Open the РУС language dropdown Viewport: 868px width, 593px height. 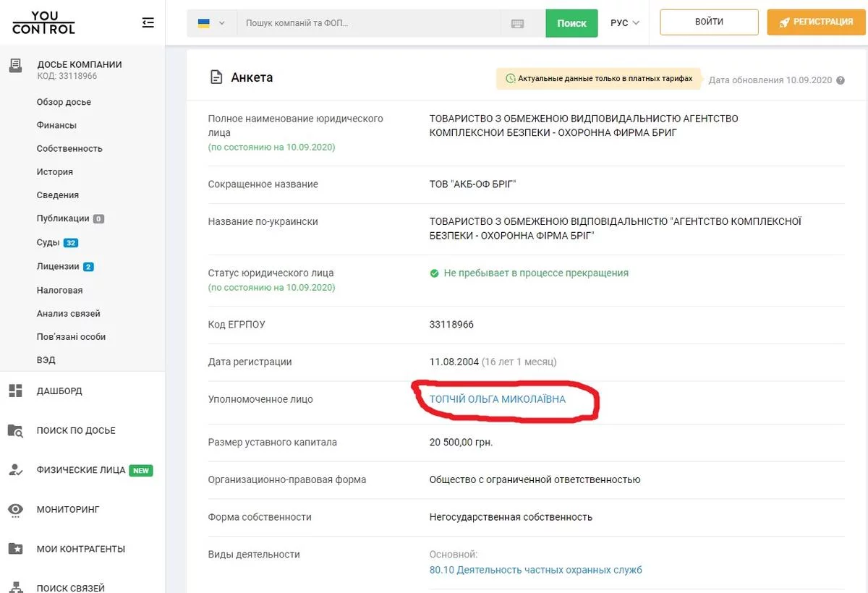pos(625,23)
